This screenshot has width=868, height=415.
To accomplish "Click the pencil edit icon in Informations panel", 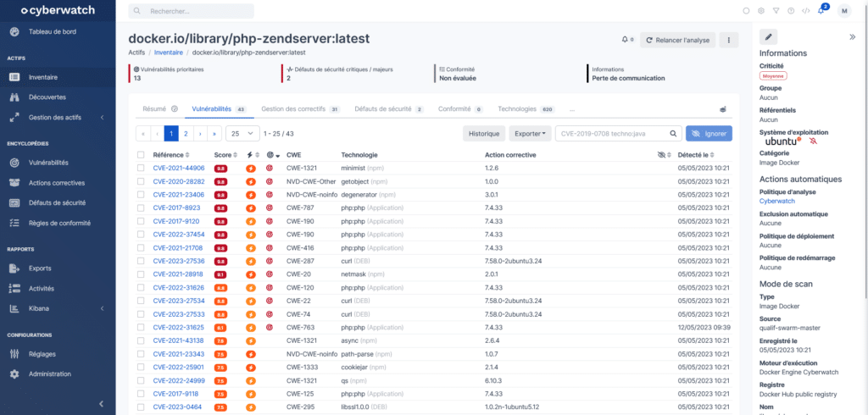I will pyautogui.click(x=768, y=37).
